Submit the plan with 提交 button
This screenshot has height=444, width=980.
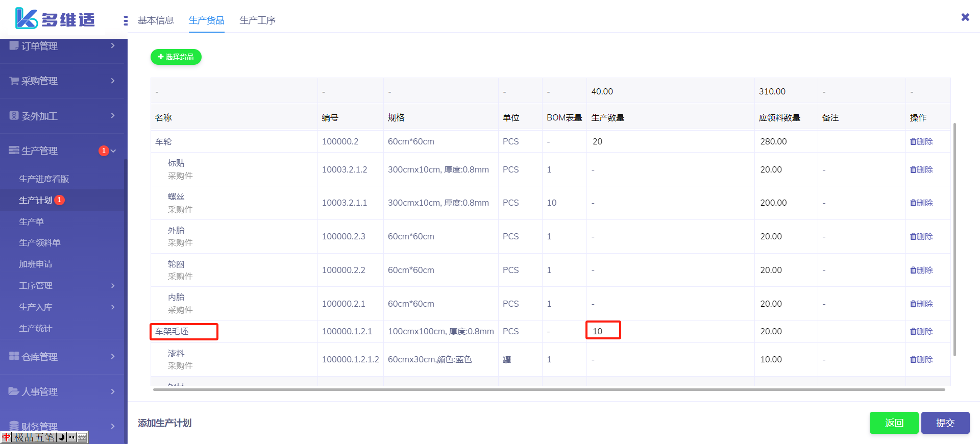pyautogui.click(x=945, y=423)
